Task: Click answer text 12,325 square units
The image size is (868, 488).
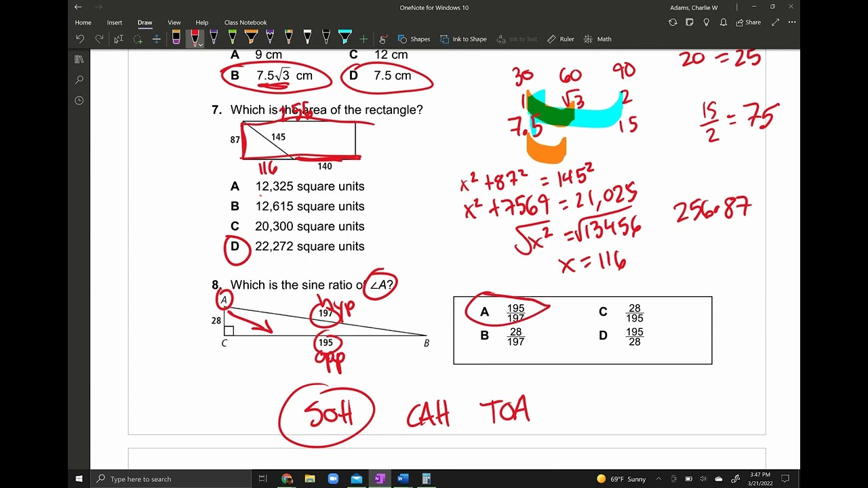Action: 310,186
